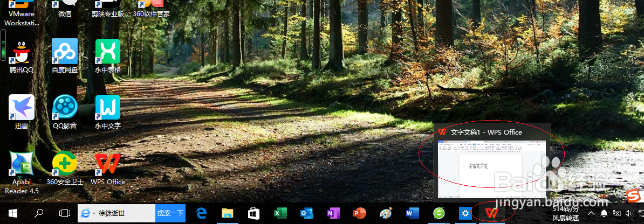Open Microsoft Store from the taskbar
The width and height of the screenshot is (644, 224).
click(254, 213)
